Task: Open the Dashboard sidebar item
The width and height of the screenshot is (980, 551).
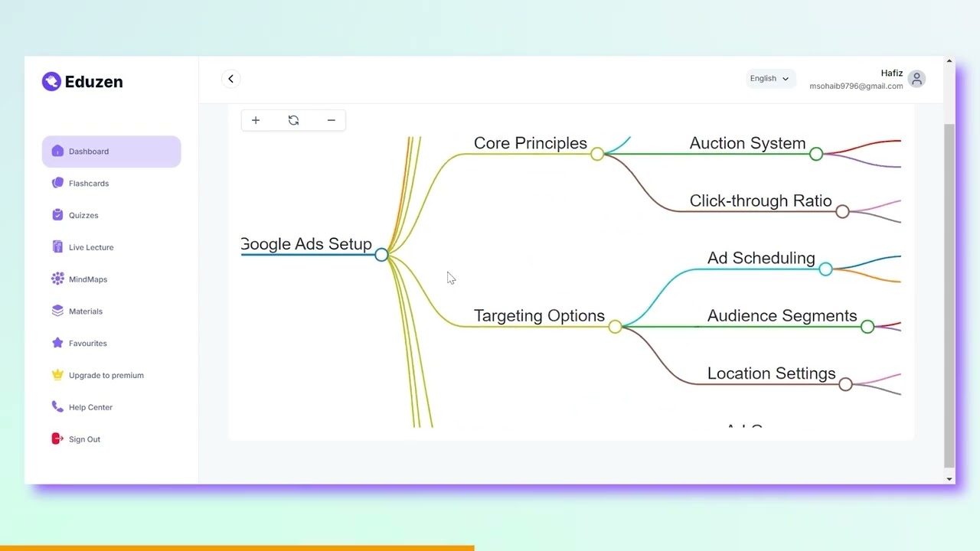Action: coord(111,152)
